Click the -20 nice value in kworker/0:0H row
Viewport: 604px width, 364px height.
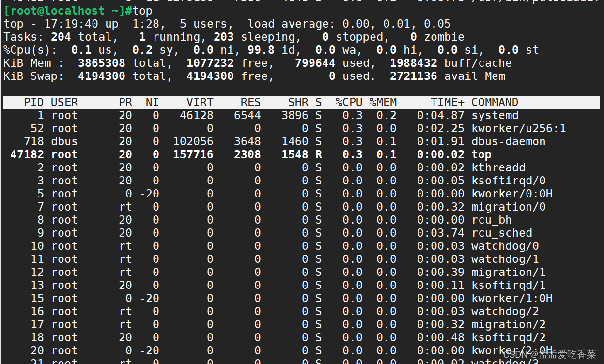click(149, 194)
